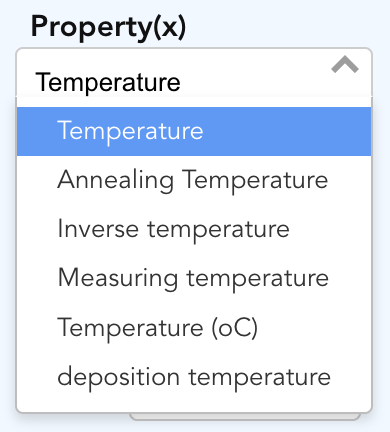Choose the Temperature (oC) entry
The image size is (390, 432).
click(x=194, y=328)
